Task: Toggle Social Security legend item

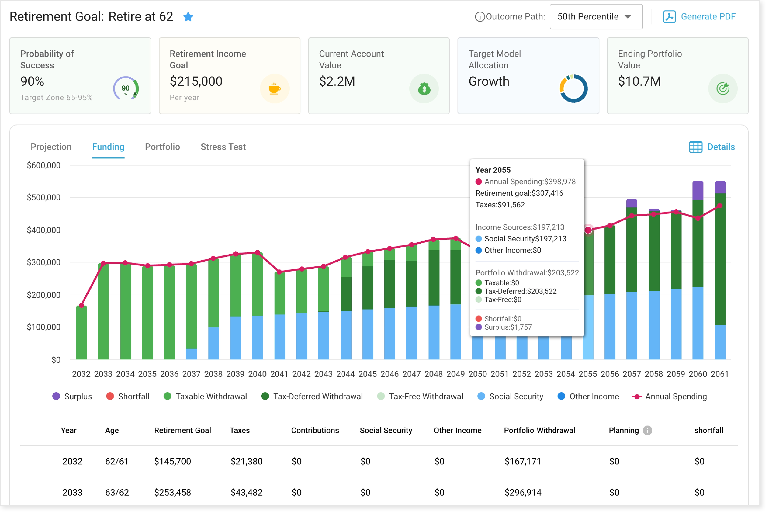Action: pyautogui.click(x=510, y=396)
